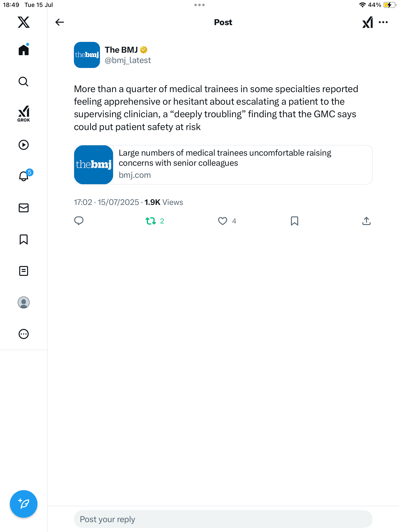399x532 pixels.
Task: Bookmark The BMJ post
Action: (295, 221)
